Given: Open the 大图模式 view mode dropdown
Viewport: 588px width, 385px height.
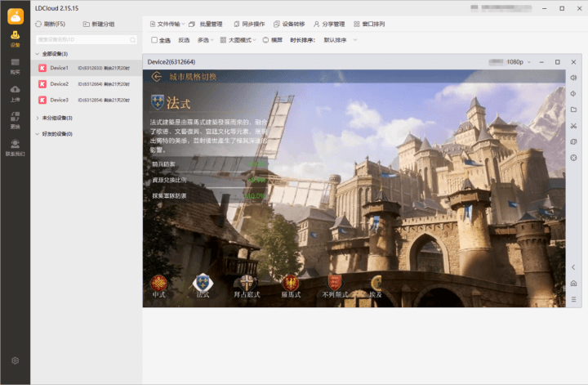Looking at the screenshot, I should click(238, 40).
